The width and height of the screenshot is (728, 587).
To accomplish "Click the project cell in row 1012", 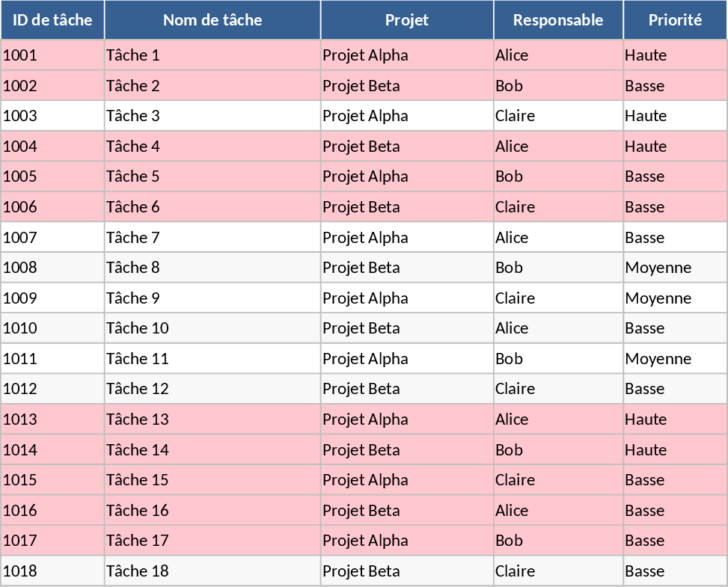I will tap(407, 389).
